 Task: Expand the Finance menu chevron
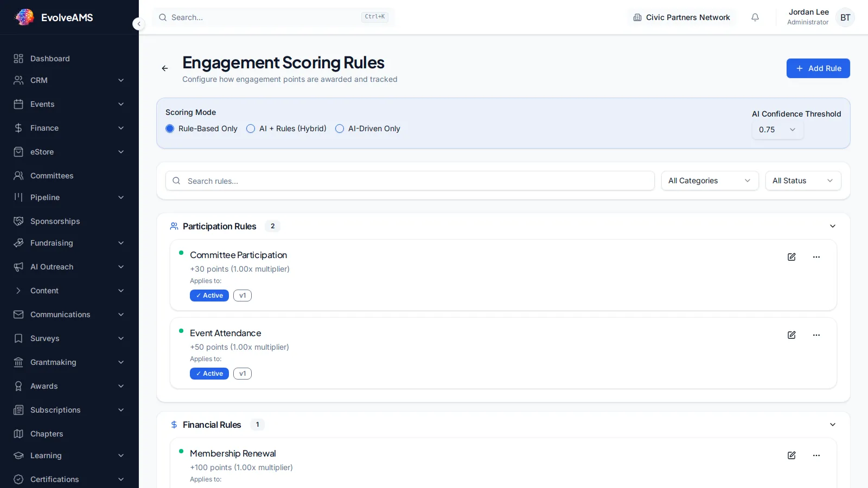pos(121,128)
